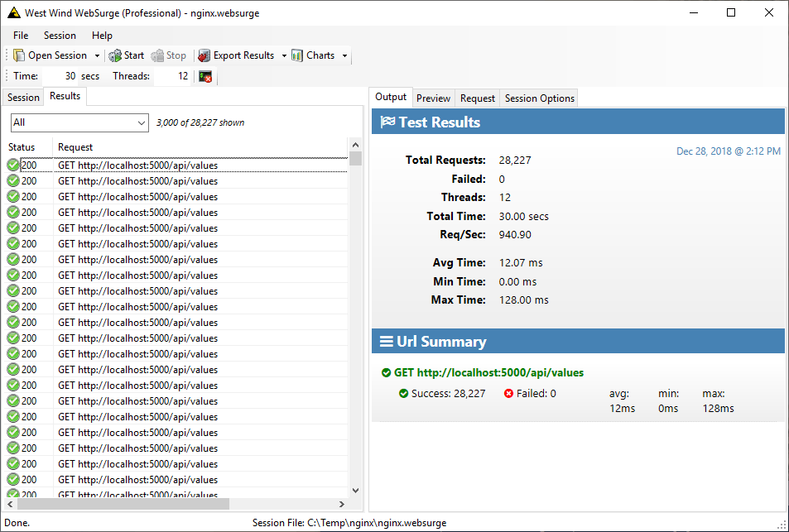The width and height of the screenshot is (789, 532).
Task: Click 'Success: 28,227' text in Url Summary
Action: [x=449, y=394]
